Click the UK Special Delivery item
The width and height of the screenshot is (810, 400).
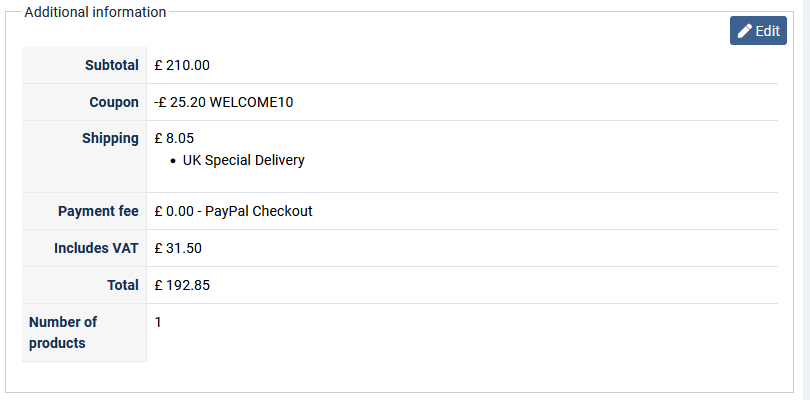coord(243,160)
